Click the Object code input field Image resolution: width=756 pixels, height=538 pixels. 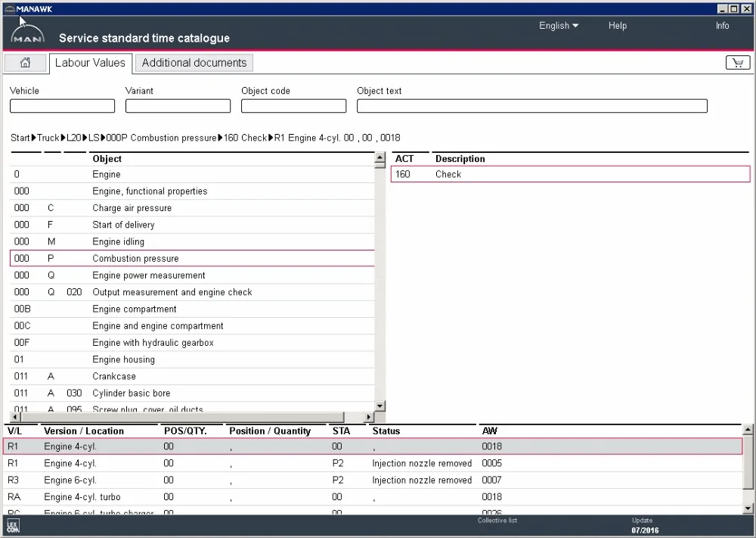[x=293, y=106]
